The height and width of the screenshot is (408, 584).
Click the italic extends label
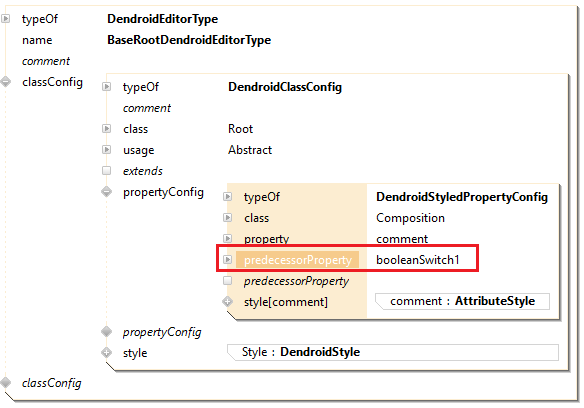143,171
